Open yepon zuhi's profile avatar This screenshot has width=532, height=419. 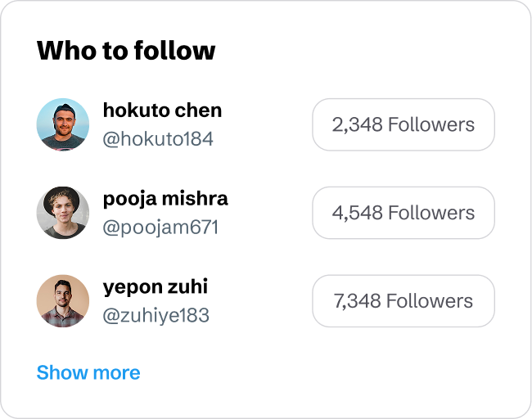(x=63, y=301)
